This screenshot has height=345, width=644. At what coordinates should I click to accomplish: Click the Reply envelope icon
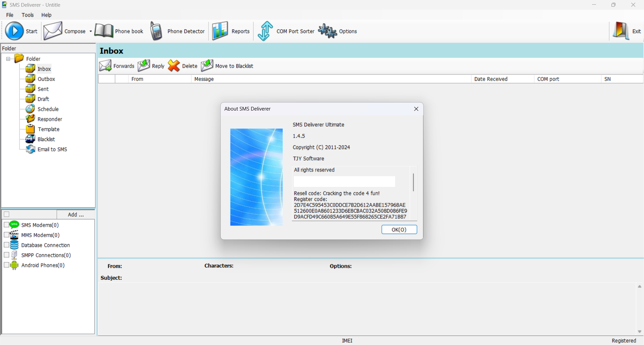[144, 66]
